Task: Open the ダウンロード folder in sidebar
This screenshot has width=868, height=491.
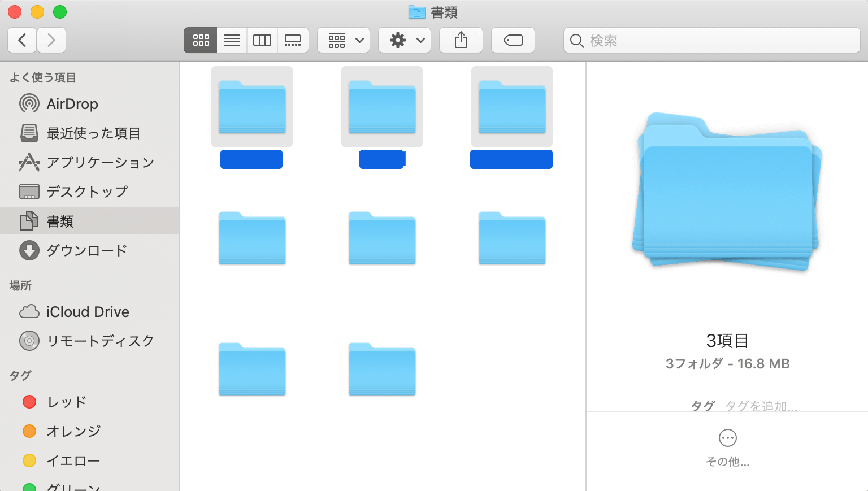Action: (86, 250)
